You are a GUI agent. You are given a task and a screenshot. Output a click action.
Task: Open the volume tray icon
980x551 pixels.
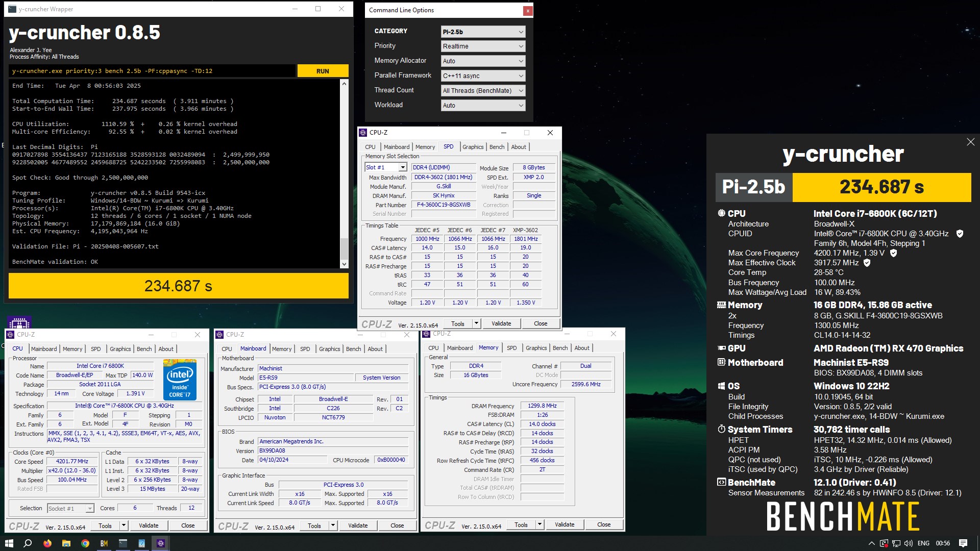(x=909, y=543)
